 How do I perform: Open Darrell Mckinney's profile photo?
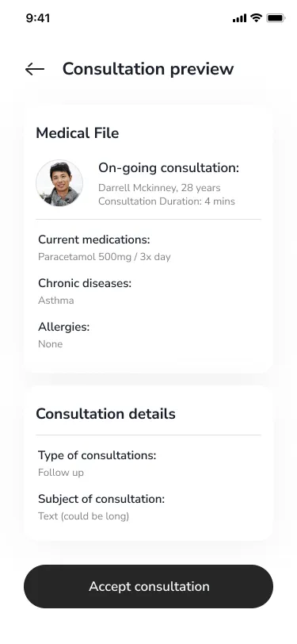[59, 183]
